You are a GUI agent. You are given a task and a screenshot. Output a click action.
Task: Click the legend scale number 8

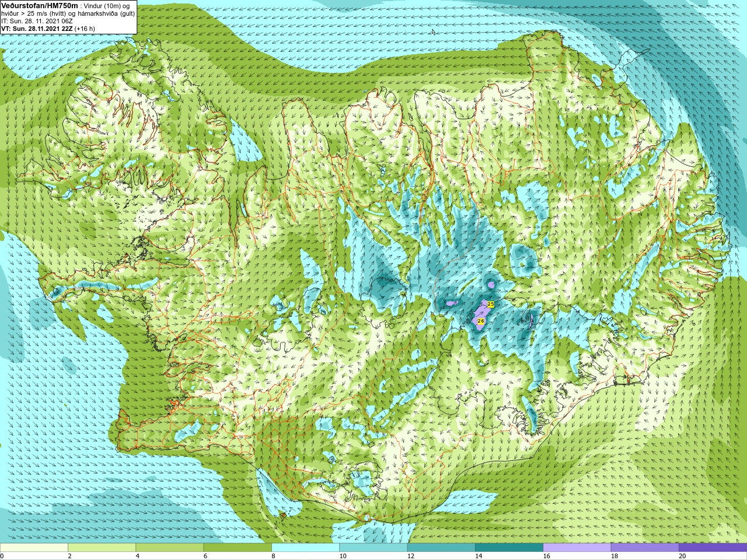273,556
